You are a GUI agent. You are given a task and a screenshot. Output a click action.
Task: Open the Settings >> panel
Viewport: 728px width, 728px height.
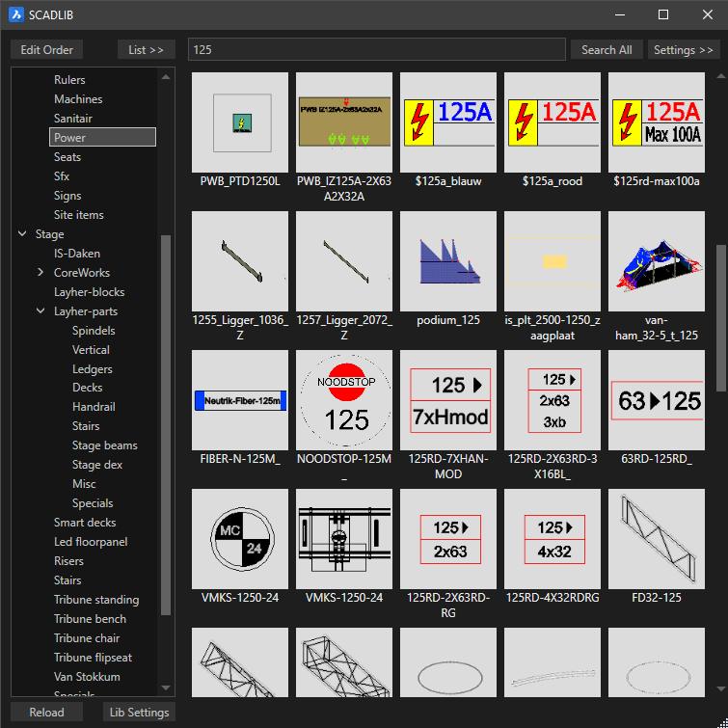[x=683, y=50]
